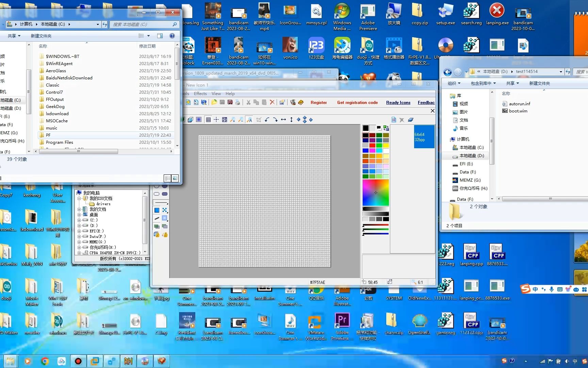Select autorun.inf file

(516, 104)
